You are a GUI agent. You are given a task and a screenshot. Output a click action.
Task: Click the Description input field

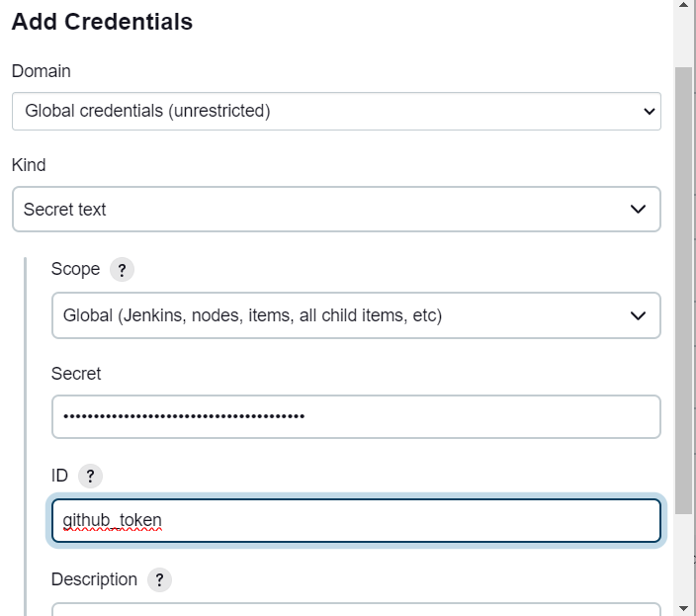(356, 609)
